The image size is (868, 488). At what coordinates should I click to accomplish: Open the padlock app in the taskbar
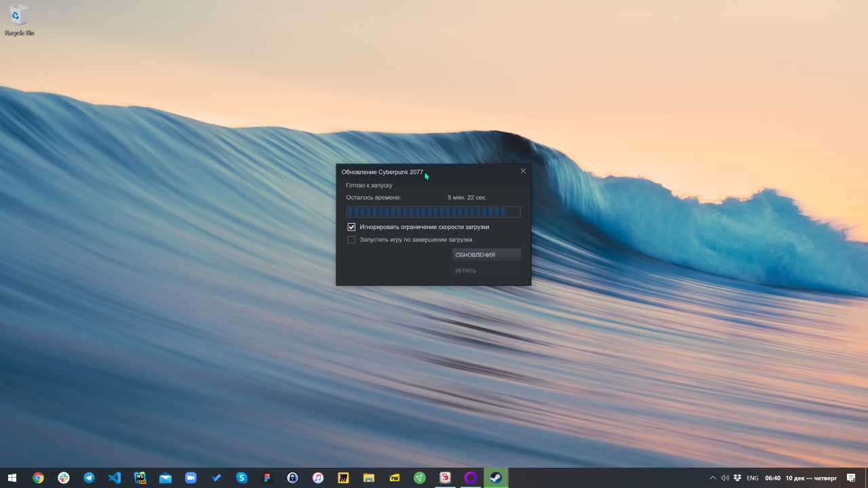pos(292,478)
